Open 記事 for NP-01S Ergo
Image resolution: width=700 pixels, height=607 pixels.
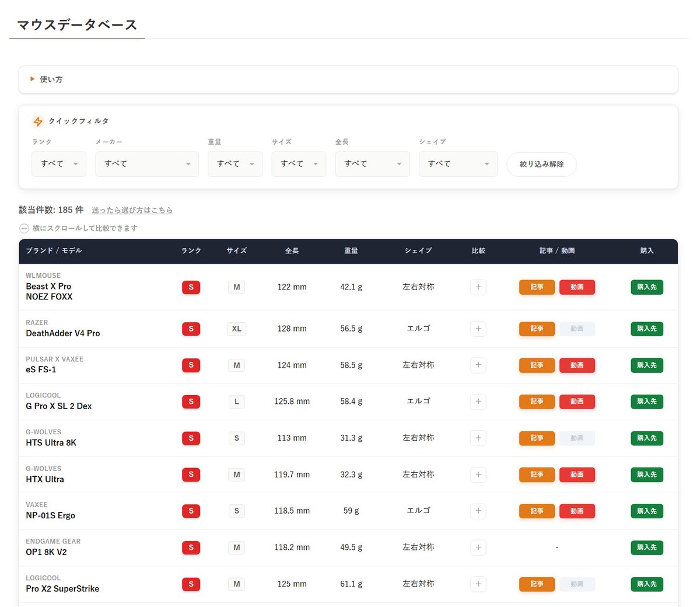click(x=537, y=511)
